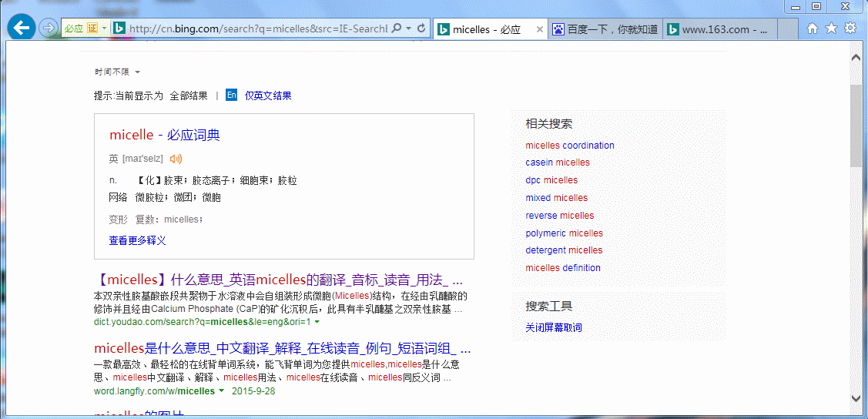Open Favorites star icon
The height and width of the screenshot is (419, 868).
click(831, 28)
